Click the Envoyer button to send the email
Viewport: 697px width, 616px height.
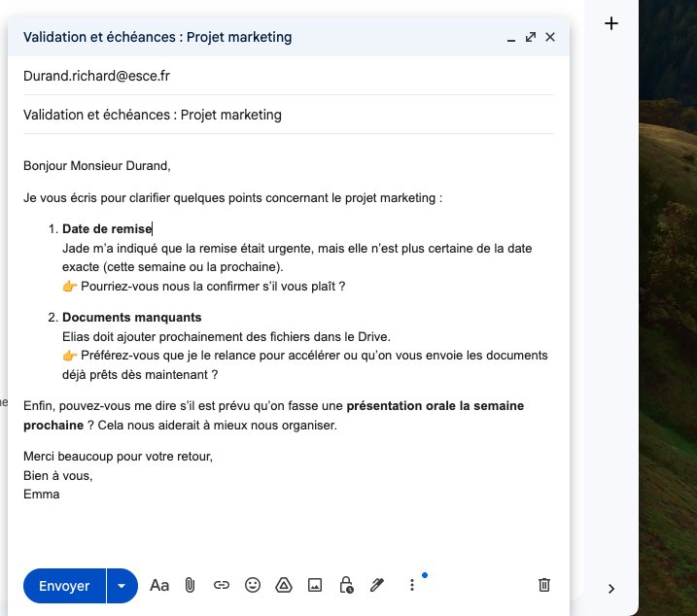[x=64, y=586]
